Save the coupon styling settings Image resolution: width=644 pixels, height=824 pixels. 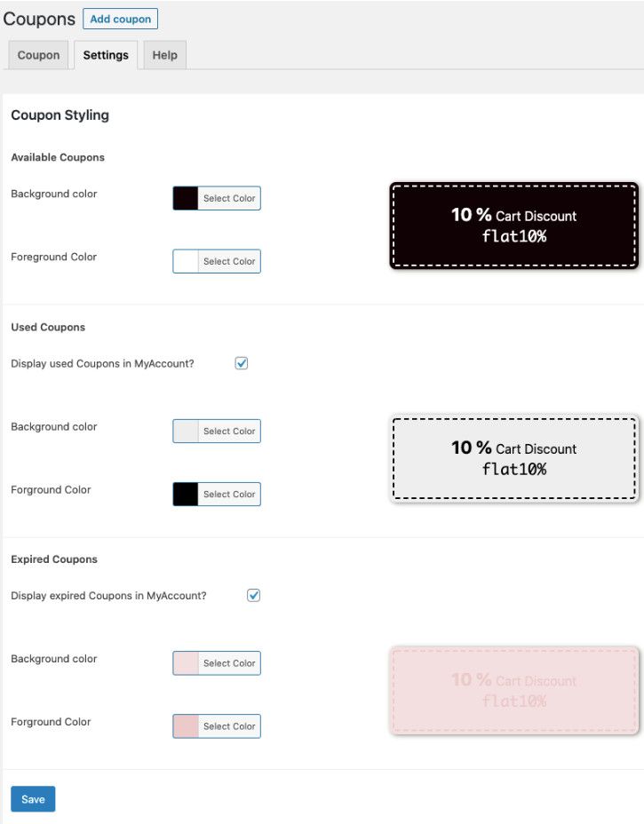coord(33,798)
